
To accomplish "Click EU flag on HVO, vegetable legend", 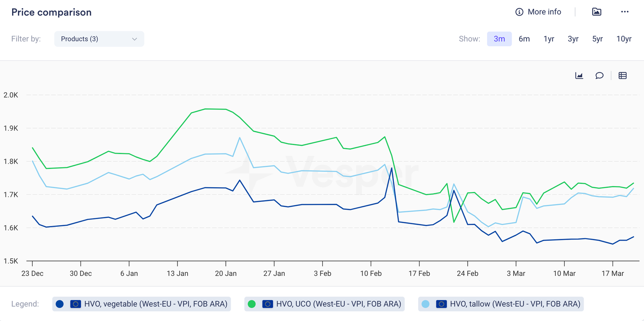I will 75,304.
